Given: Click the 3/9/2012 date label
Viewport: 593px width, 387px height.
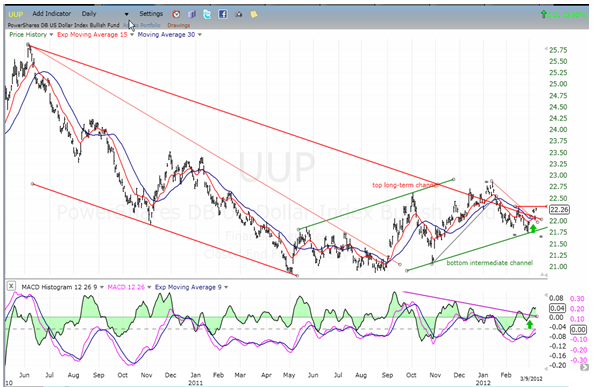Looking at the screenshot, I should click(x=531, y=378).
